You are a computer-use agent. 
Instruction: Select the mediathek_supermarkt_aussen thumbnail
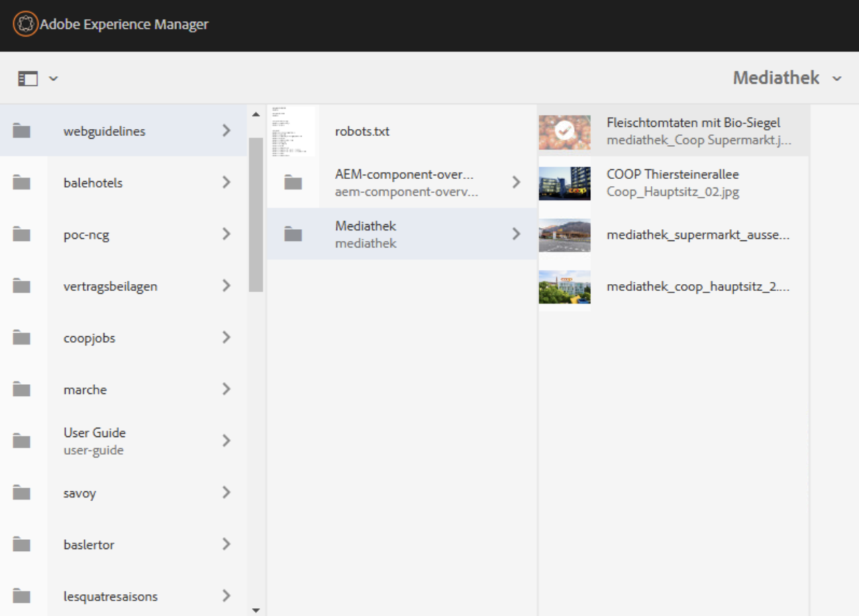(564, 235)
